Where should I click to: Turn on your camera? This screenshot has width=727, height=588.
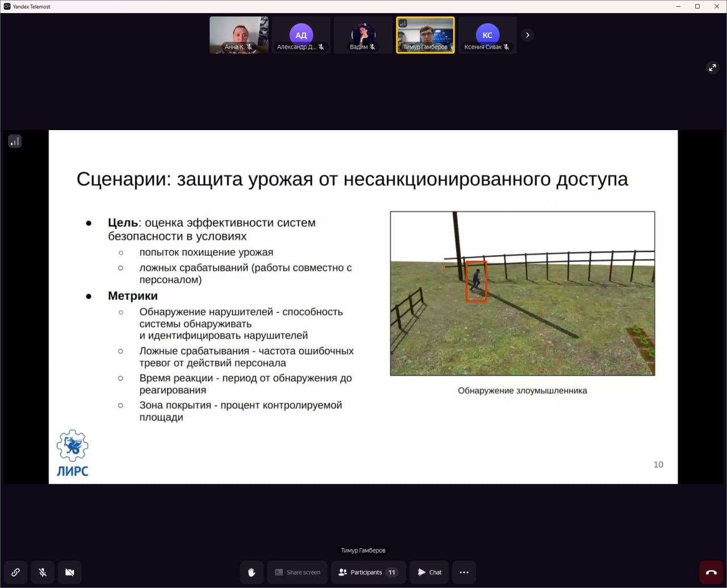coord(70,572)
